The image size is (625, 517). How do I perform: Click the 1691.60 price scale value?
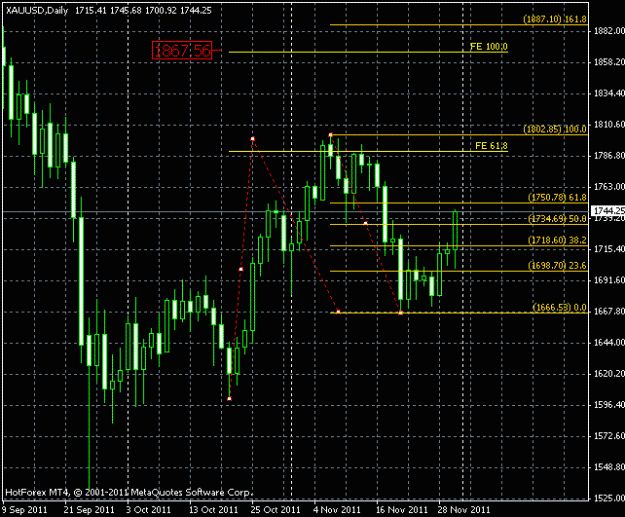(x=609, y=281)
